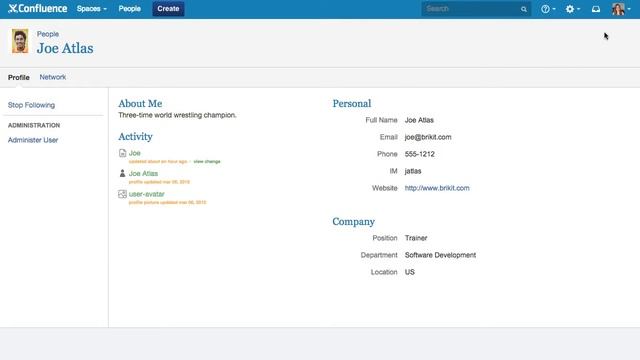This screenshot has height=360, width=640.
Task: Open the Spaces dropdown menu
Action: pyautogui.click(x=91, y=9)
